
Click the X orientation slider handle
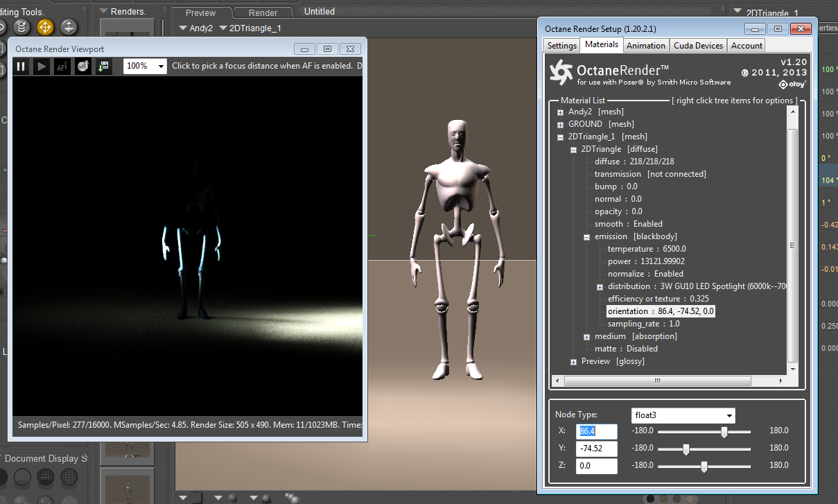click(724, 431)
